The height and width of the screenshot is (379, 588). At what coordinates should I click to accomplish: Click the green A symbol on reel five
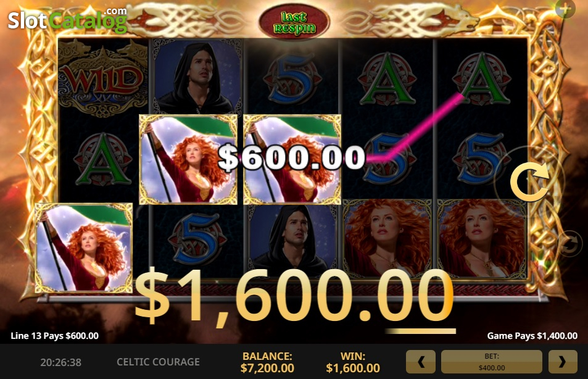[481, 80]
